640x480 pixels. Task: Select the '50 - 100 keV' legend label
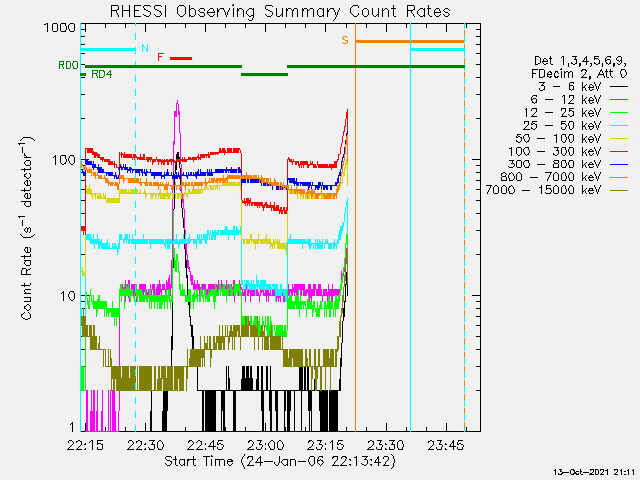(558, 138)
